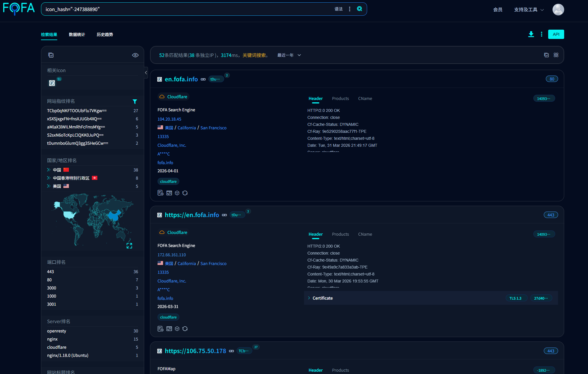The height and width of the screenshot is (374, 588).
Task: View page source icon in en.fofa.info card
Action: [169, 193]
